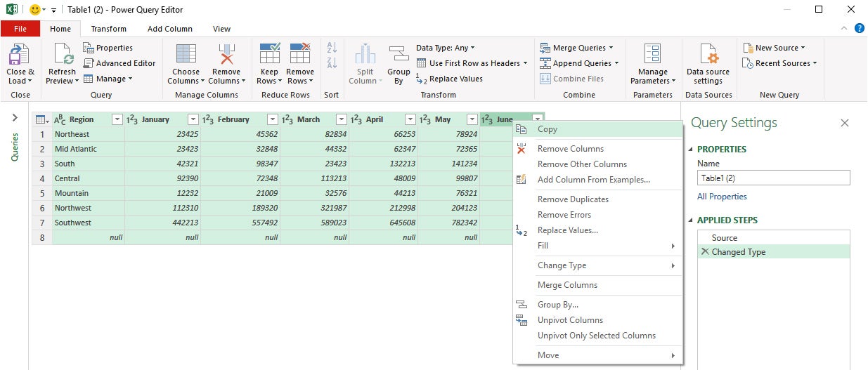Open the February column filter dropdown
This screenshot has width=868, height=370.
tap(273, 119)
